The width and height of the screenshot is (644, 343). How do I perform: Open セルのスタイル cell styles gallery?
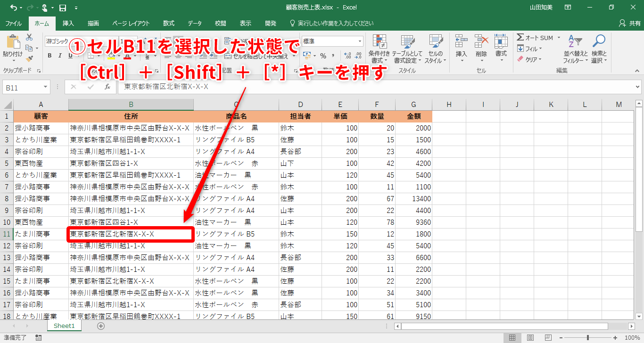(x=435, y=49)
